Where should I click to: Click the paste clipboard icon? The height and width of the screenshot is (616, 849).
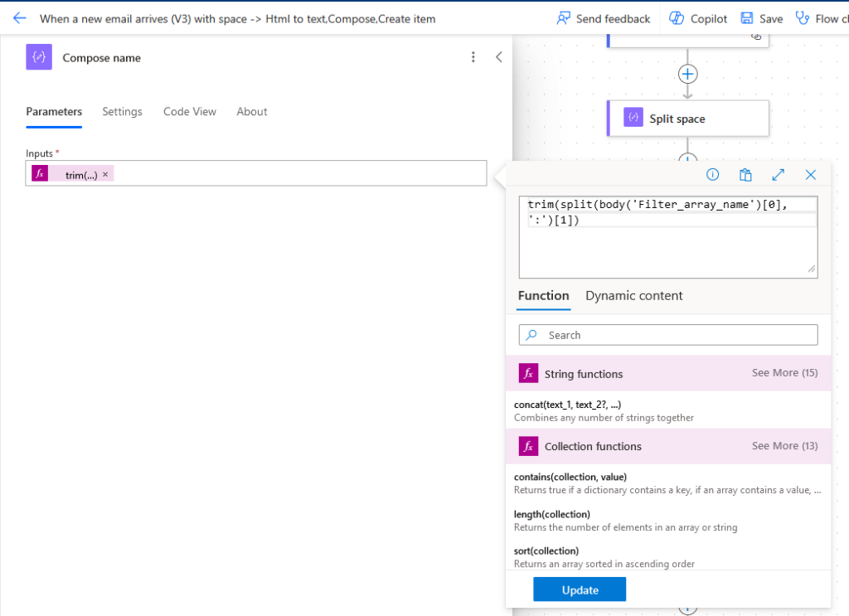point(745,174)
